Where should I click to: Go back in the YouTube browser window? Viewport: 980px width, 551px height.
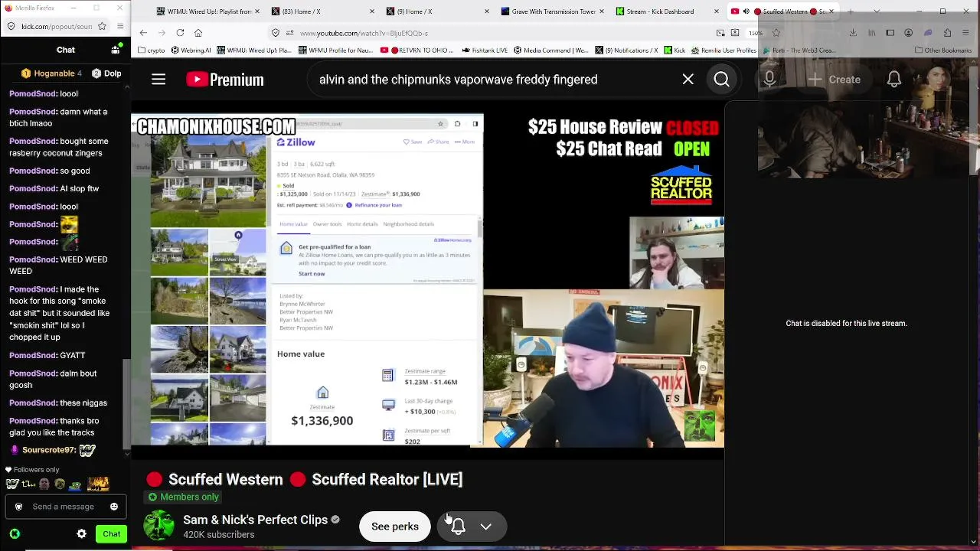(x=143, y=33)
